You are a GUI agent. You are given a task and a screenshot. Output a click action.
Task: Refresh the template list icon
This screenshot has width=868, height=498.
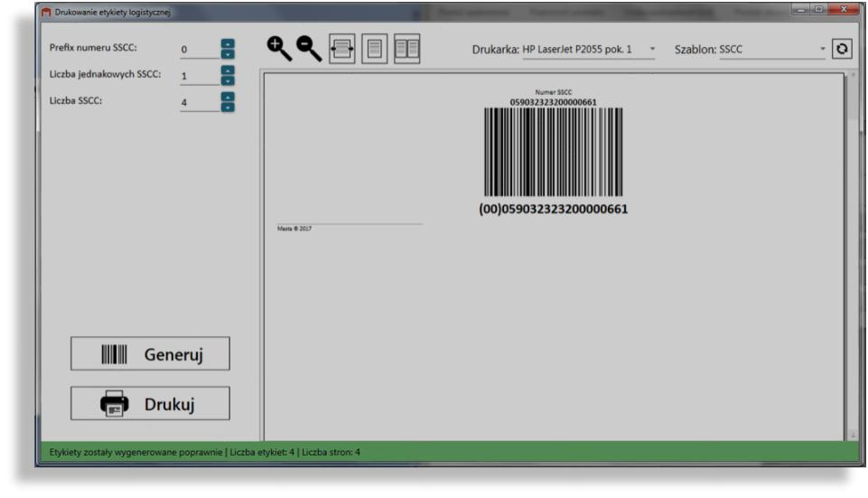tap(842, 49)
